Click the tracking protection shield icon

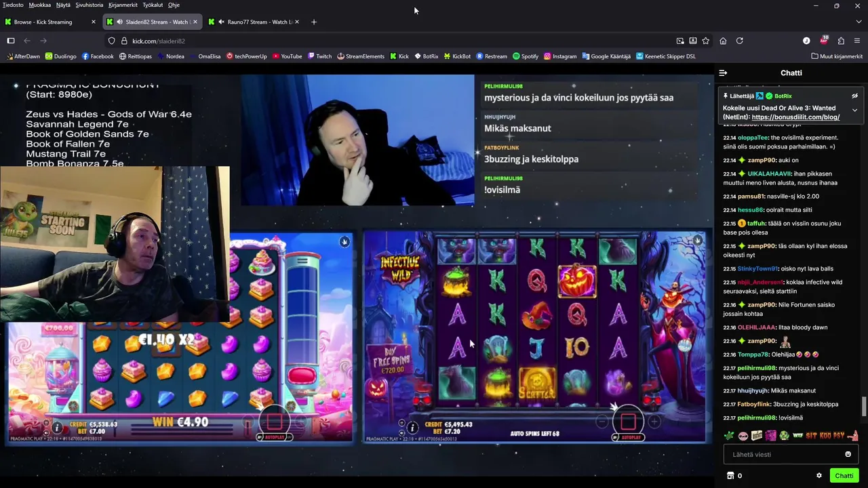111,41
